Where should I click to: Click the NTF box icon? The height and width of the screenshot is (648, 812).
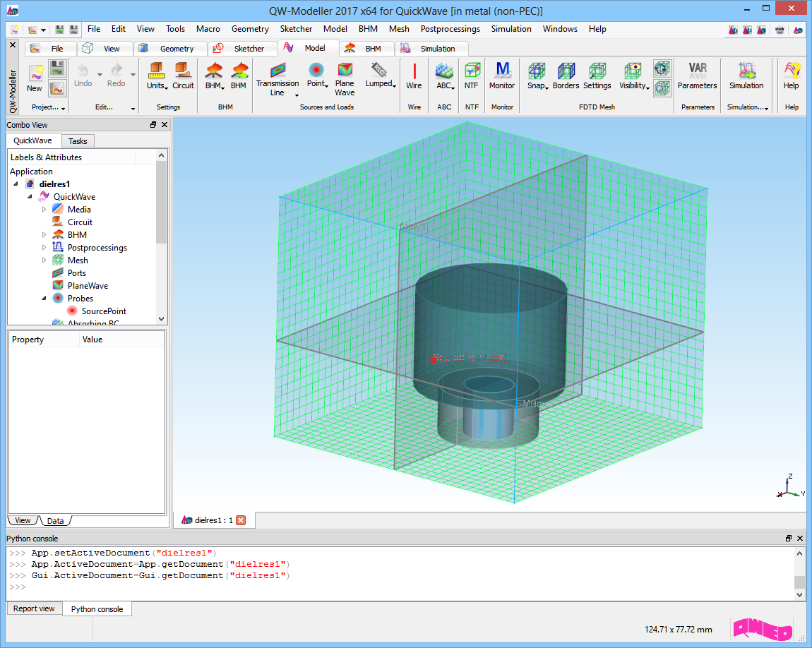472,71
